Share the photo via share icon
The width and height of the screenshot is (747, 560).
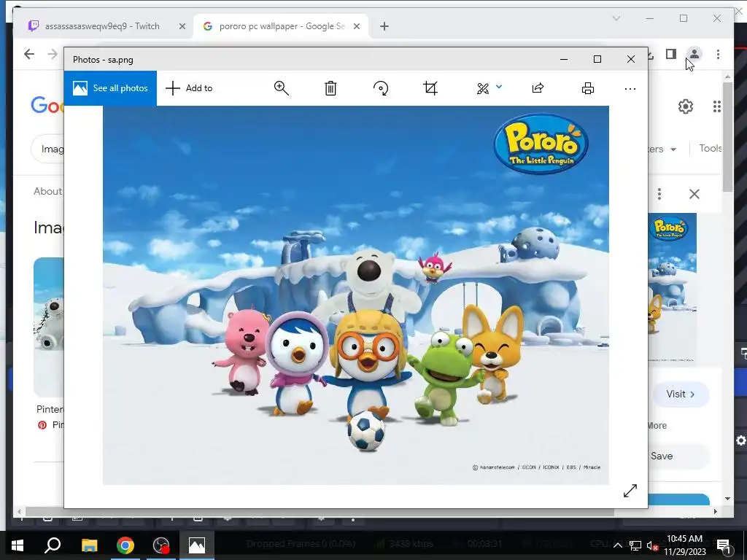pyautogui.click(x=538, y=88)
